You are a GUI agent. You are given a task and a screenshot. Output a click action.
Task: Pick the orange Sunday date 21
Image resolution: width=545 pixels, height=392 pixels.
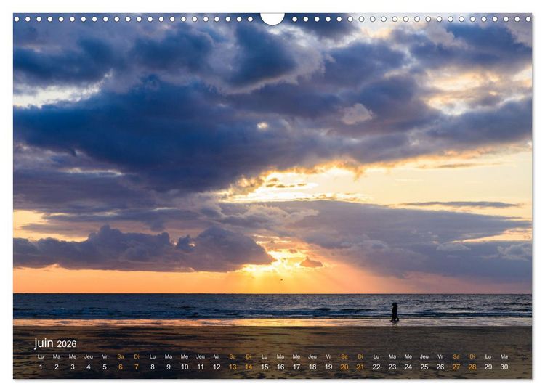point(360,367)
